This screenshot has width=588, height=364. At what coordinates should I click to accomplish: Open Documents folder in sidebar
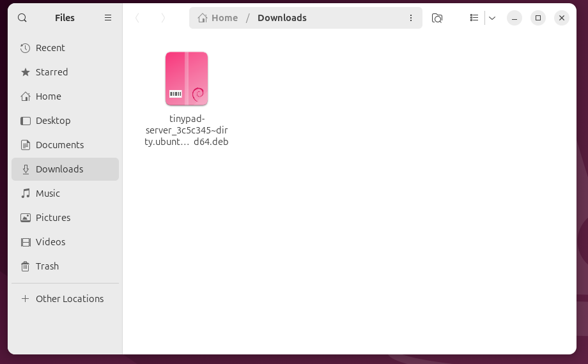point(65,145)
